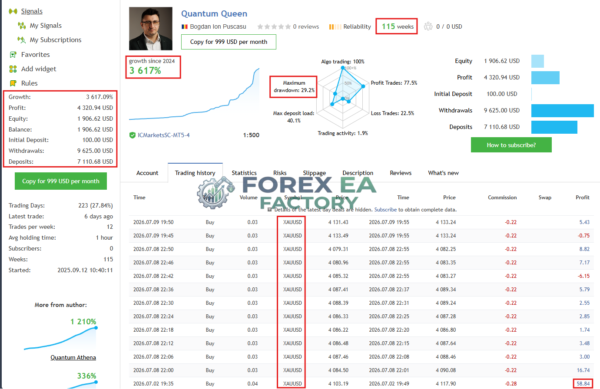600x389 pixels.
Task: Click the Loss Trades 22.5% label
Action: 392,113
